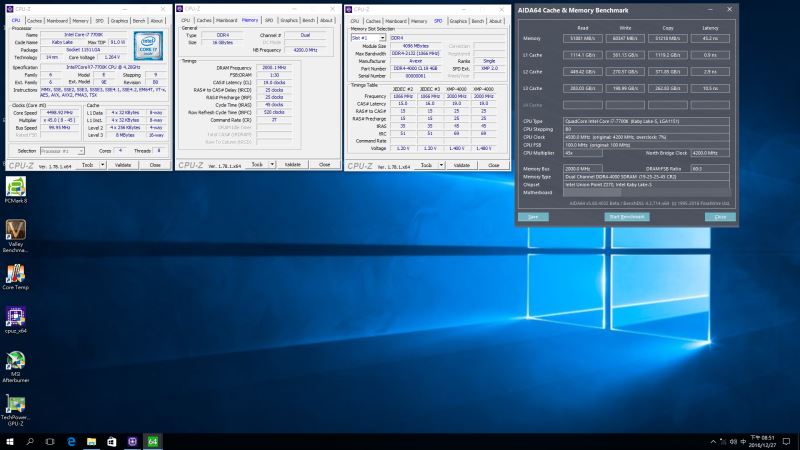Open the Mainboard tab in the SPD CPU-Z window
Image resolution: width=800 pixels, height=450 pixels.
pyautogui.click(x=395, y=21)
